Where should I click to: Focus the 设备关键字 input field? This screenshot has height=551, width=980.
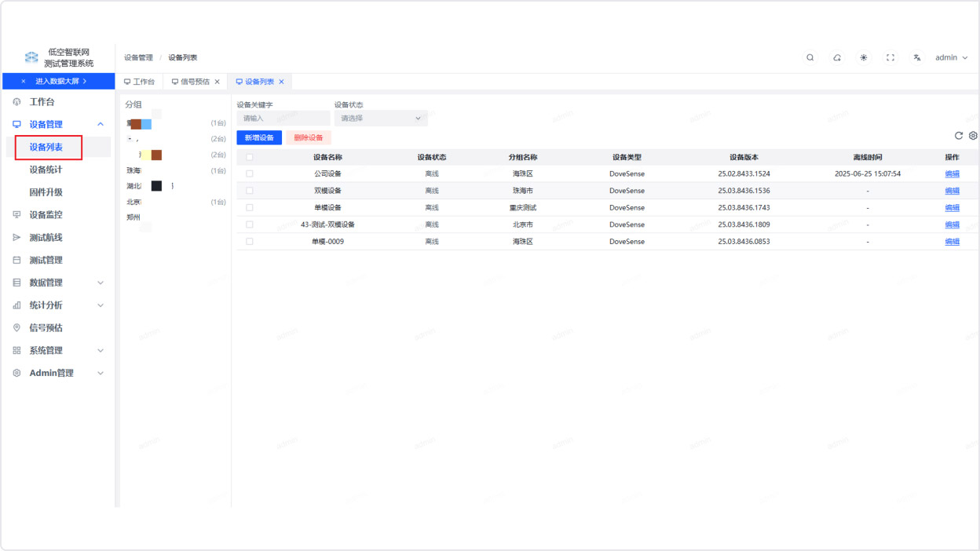(283, 119)
